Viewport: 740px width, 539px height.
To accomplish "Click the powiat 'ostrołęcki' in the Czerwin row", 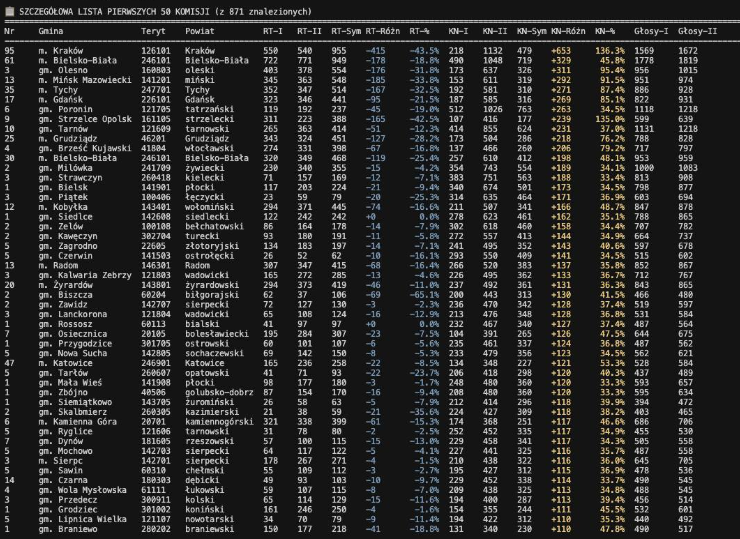I will (x=210, y=256).
